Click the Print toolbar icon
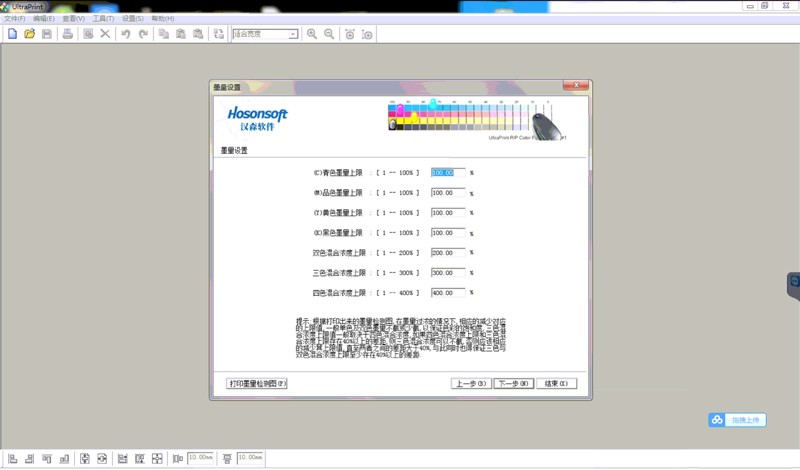 [x=68, y=34]
